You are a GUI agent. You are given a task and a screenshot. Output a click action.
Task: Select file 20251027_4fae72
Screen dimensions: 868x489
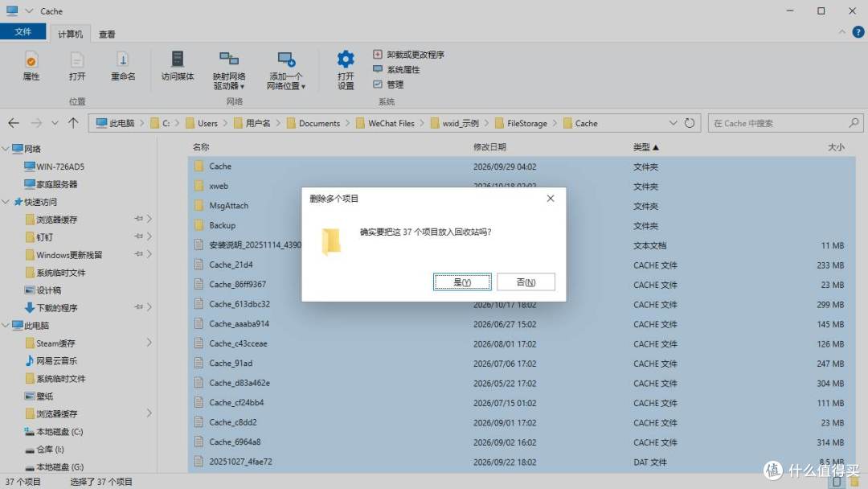pos(522,462)
